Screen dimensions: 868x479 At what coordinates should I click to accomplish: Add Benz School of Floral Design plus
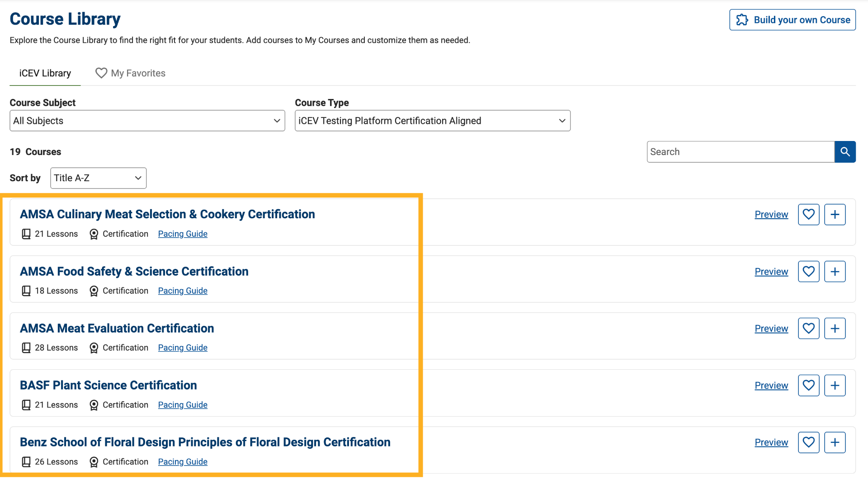(x=835, y=442)
